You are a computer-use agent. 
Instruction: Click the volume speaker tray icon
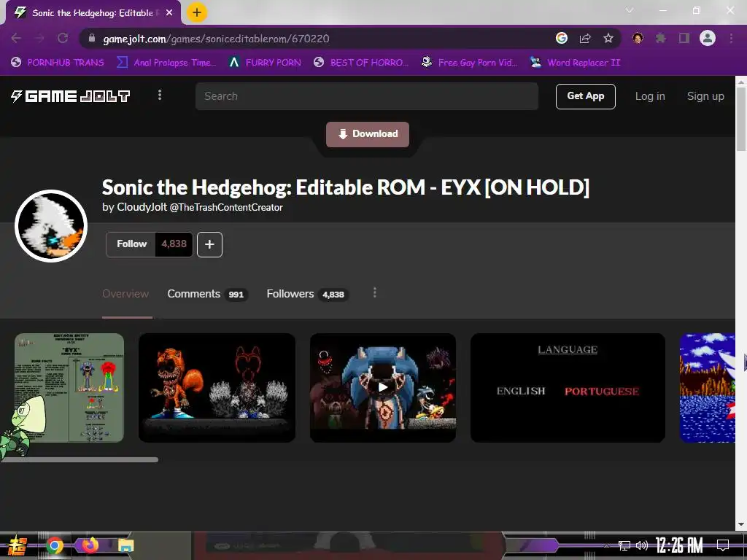point(642,545)
